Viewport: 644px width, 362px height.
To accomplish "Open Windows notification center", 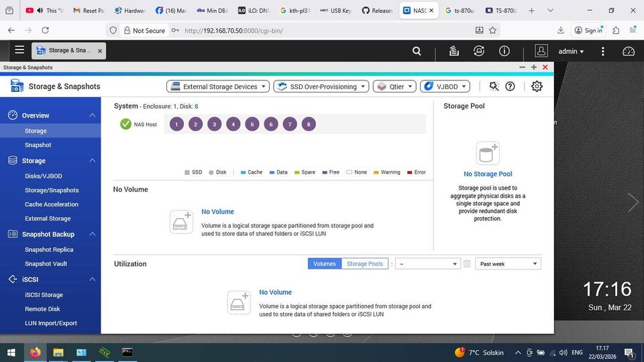I will [x=629, y=353].
